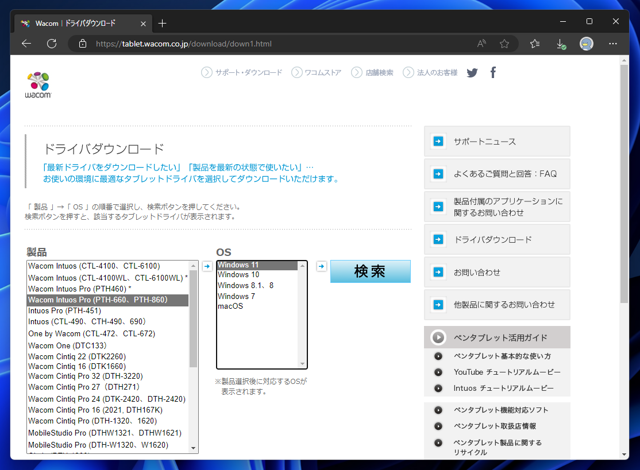Open the Downloads icon in toolbar
Viewport: 640px width, 470px height.
(x=561, y=44)
